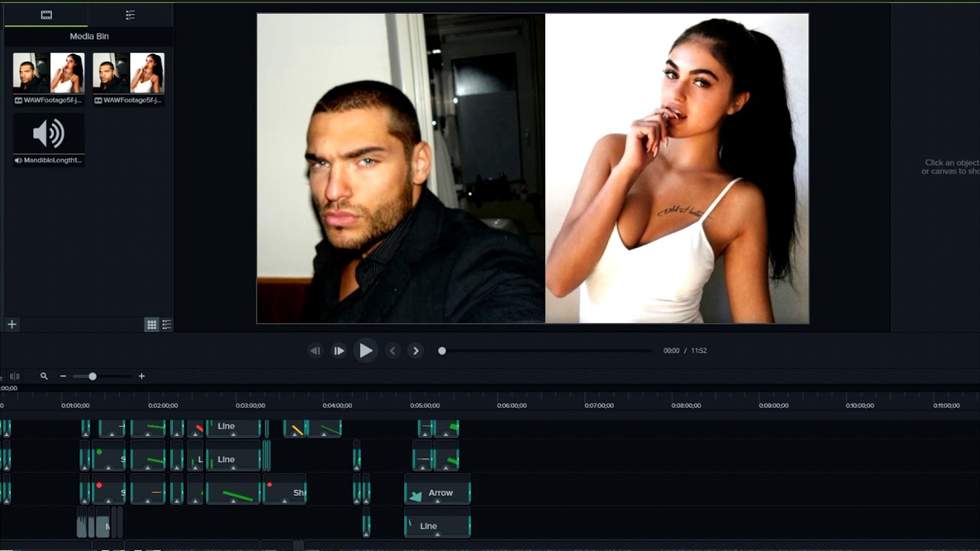Expand drawer triangle on the Sh clip
The width and height of the screenshot is (980, 551).
coord(284,501)
